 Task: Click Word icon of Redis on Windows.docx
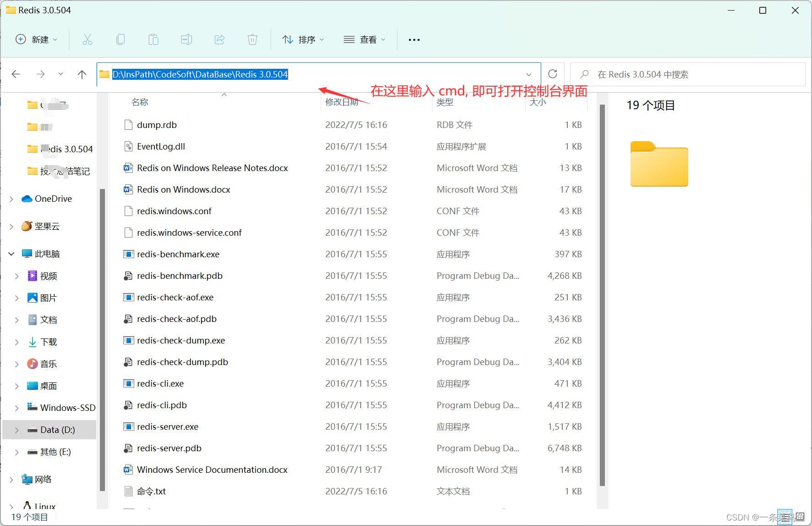click(x=128, y=189)
